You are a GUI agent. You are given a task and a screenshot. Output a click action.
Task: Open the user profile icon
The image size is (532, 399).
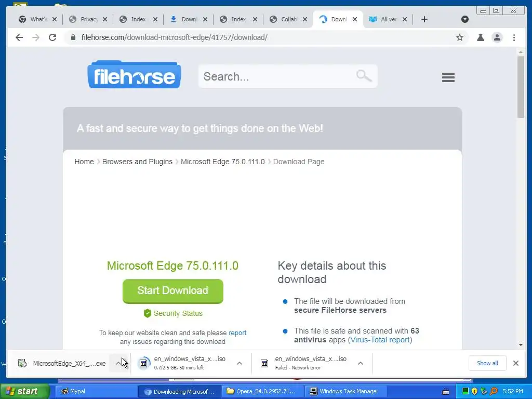point(497,37)
